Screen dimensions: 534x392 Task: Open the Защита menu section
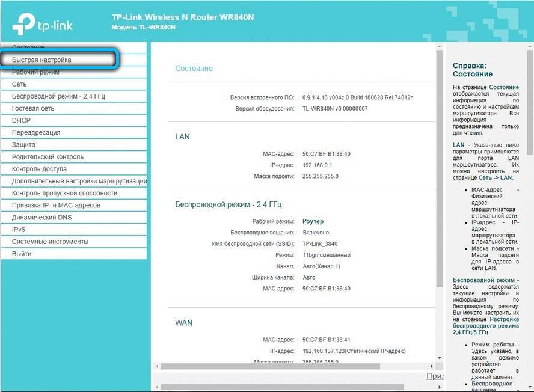23,144
